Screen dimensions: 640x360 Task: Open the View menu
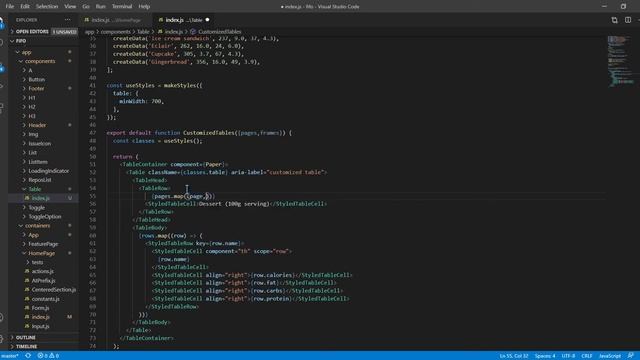pyautogui.click(x=70, y=7)
